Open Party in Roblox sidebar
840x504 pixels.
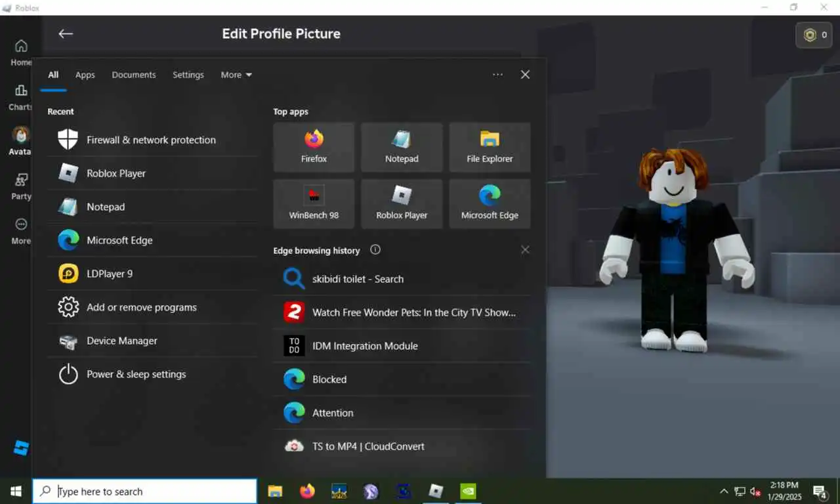(21, 186)
